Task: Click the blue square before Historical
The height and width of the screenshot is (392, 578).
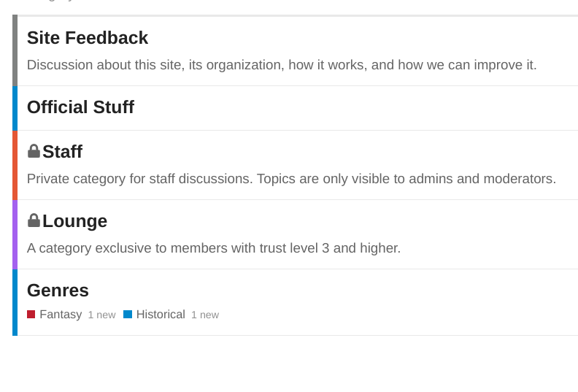Action: coord(128,314)
